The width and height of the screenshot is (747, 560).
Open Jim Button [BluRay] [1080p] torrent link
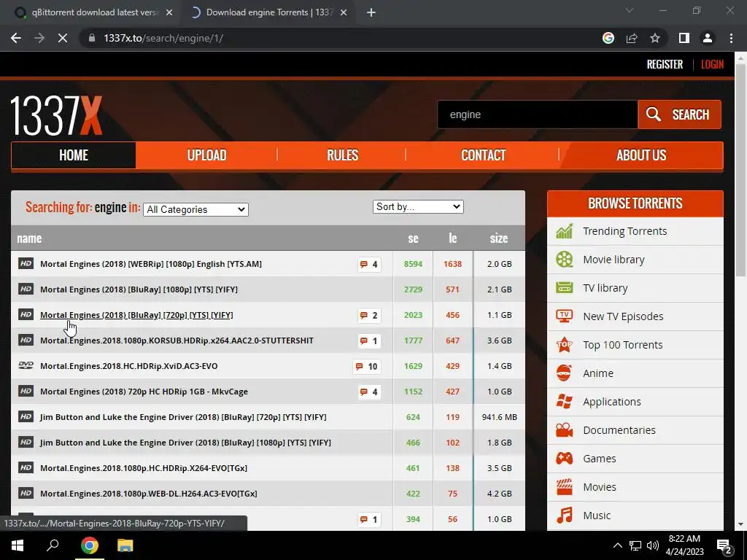coord(185,443)
